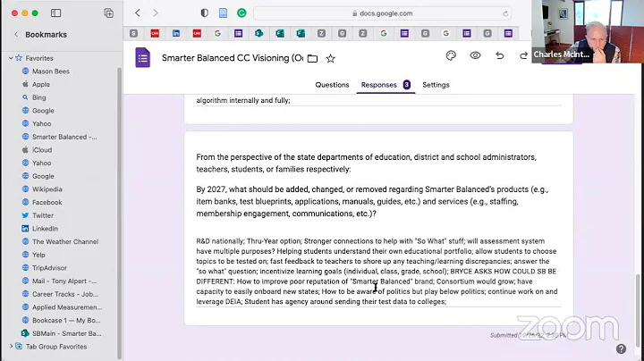644x361 pixels.
Task: Open the privacy shield icon in toolbar
Action: pos(204,13)
